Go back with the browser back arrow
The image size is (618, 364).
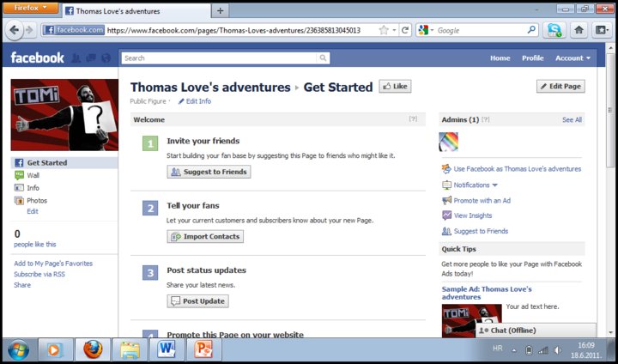pos(15,30)
